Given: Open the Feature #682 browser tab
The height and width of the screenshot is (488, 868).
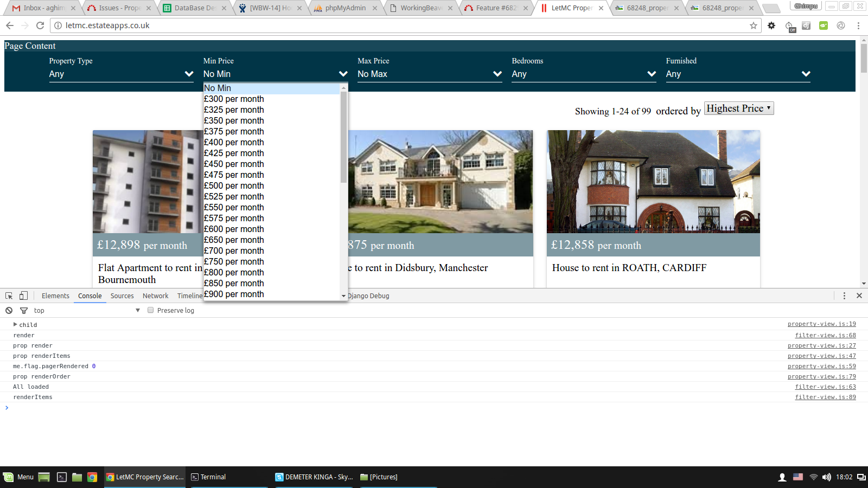Looking at the screenshot, I should (x=496, y=8).
